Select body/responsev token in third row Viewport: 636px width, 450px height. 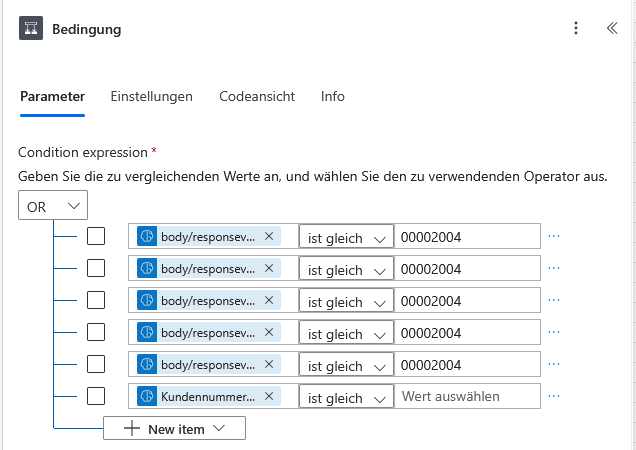(208, 301)
